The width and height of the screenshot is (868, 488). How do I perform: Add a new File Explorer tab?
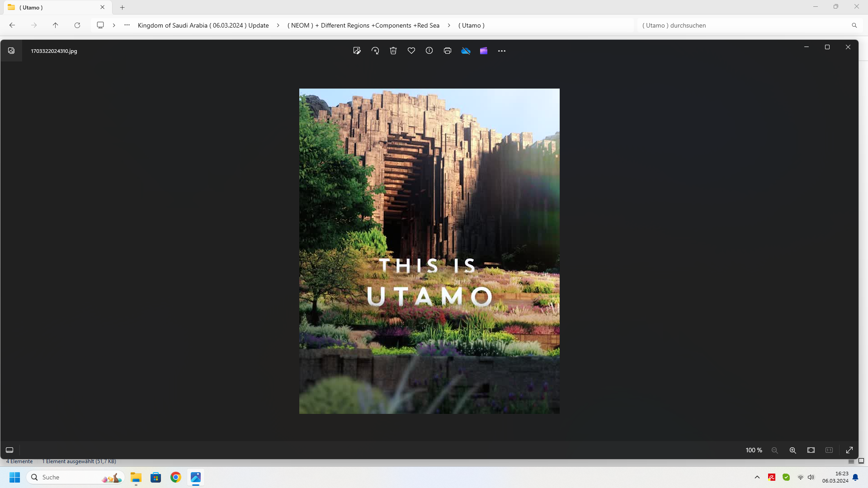[122, 7]
